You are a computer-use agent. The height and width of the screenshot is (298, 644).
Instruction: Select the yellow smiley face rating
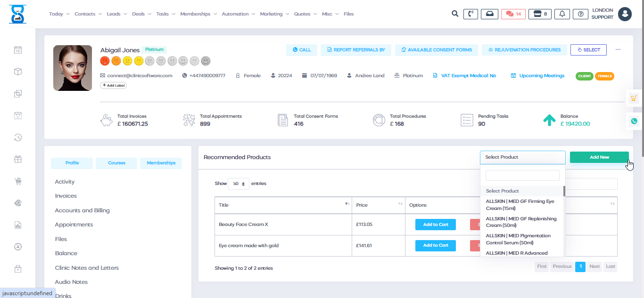click(139, 61)
